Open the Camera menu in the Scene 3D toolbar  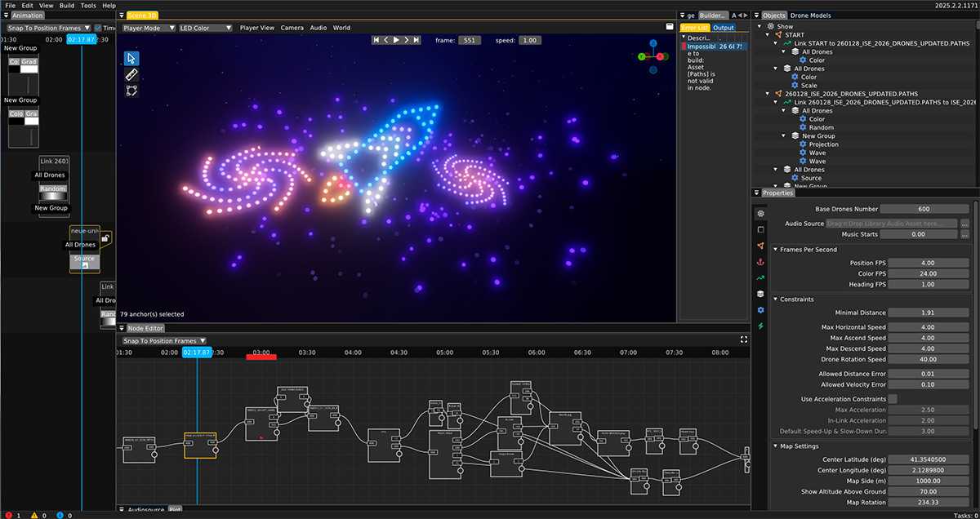[x=292, y=28]
